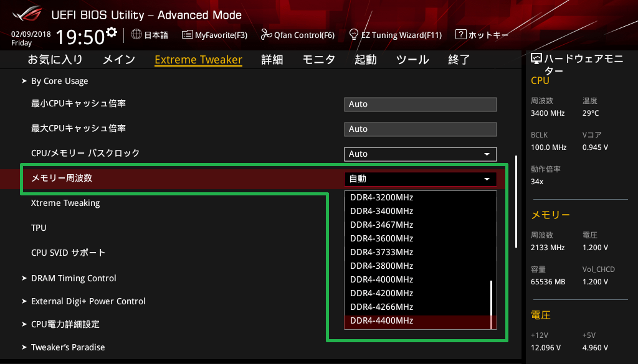Select the Xtreme Tweaking setting row
The image size is (638, 364).
pos(65,203)
